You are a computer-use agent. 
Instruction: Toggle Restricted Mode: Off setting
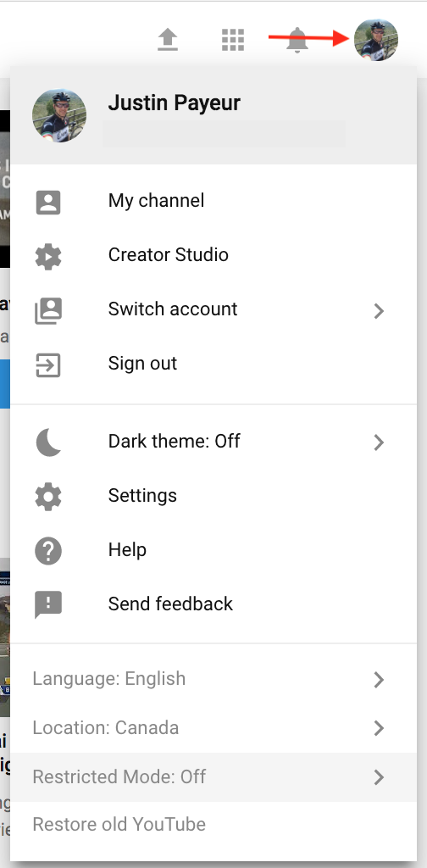(x=213, y=776)
